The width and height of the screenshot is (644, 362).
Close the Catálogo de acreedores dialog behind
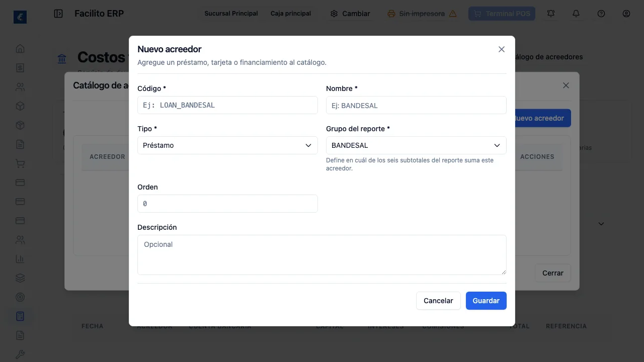566,85
